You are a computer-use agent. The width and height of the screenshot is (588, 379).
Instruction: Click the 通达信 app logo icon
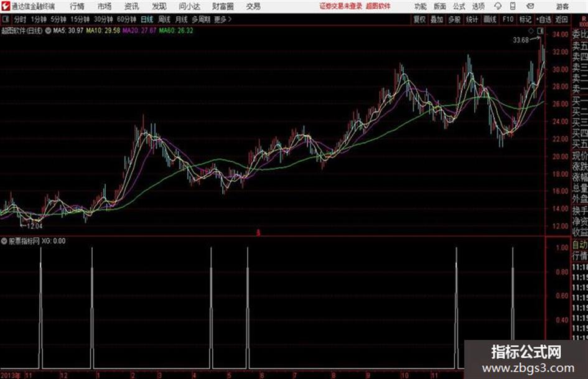click(x=5, y=6)
